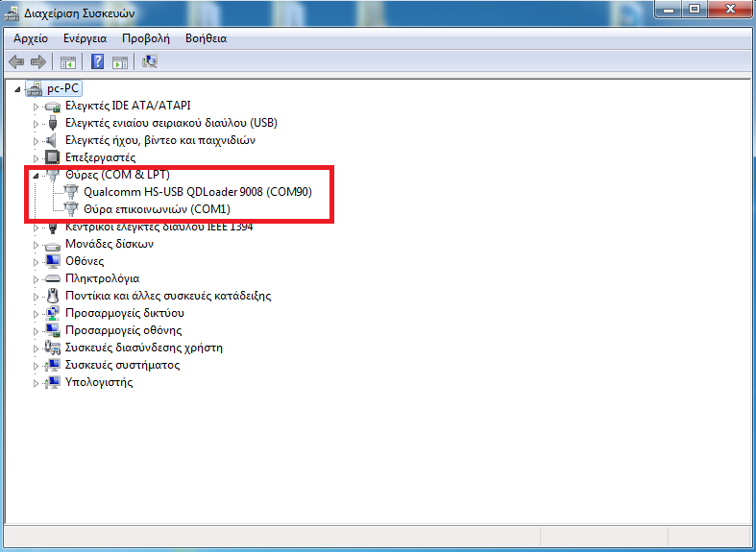Image resolution: width=756 pixels, height=552 pixels.
Task: Select Προσαρμογείς δικτύου label
Action: (124, 313)
